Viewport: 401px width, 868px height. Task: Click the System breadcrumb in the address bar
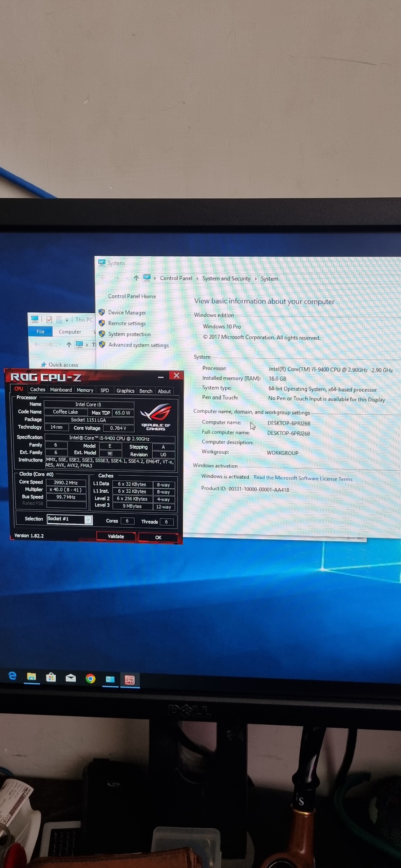[x=269, y=279]
